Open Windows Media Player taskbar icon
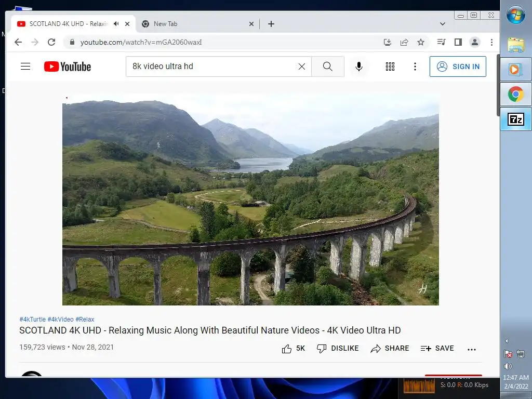 click(516, 70)
